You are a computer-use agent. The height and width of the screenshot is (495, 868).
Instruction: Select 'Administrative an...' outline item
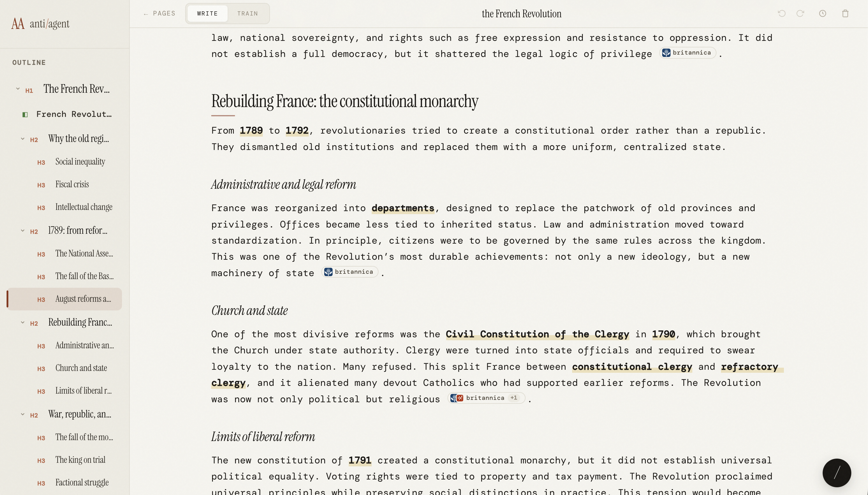pyautogui.click(x=84, y=345)
